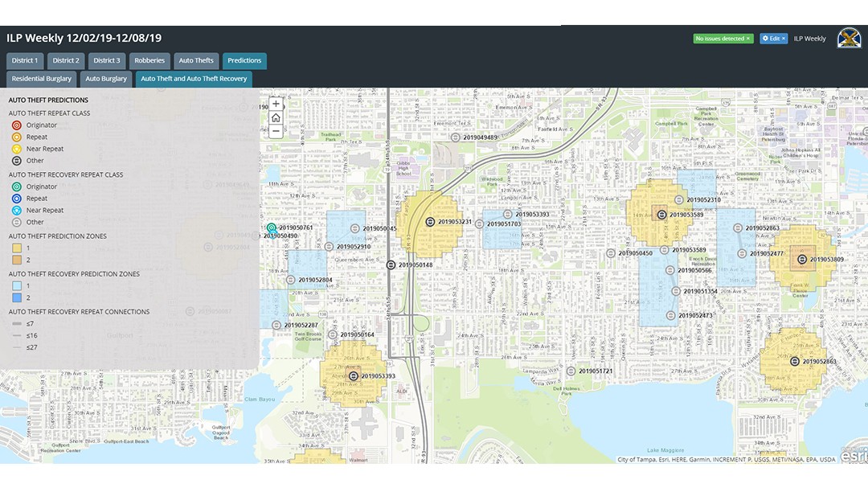Click theft Near Repeat yellow legend symbol
This screenshot has width=868, height=488.
17,149
